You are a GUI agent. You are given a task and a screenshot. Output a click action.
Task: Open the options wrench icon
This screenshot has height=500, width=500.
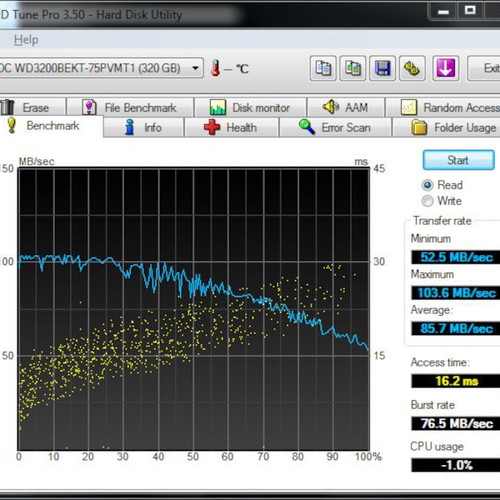(x=412, y=68)
